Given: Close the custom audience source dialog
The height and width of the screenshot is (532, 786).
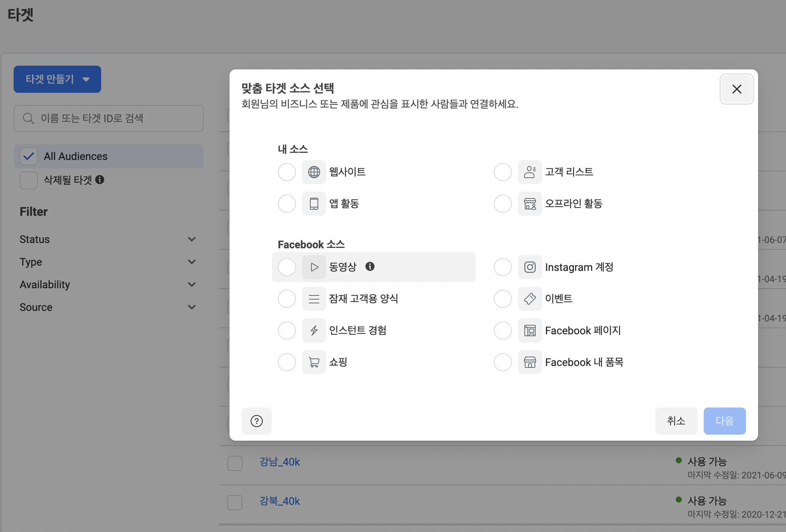Looking at the screenshot, I should click(737, 89).
